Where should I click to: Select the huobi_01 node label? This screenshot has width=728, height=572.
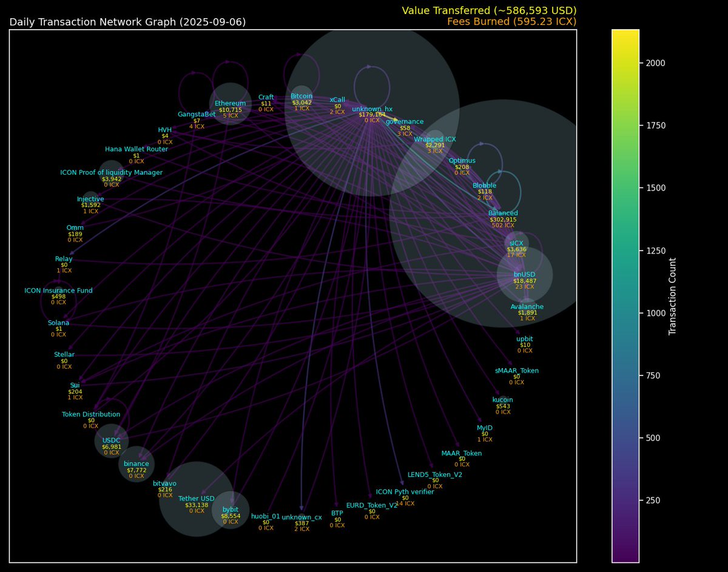click(x=266, y=516)
